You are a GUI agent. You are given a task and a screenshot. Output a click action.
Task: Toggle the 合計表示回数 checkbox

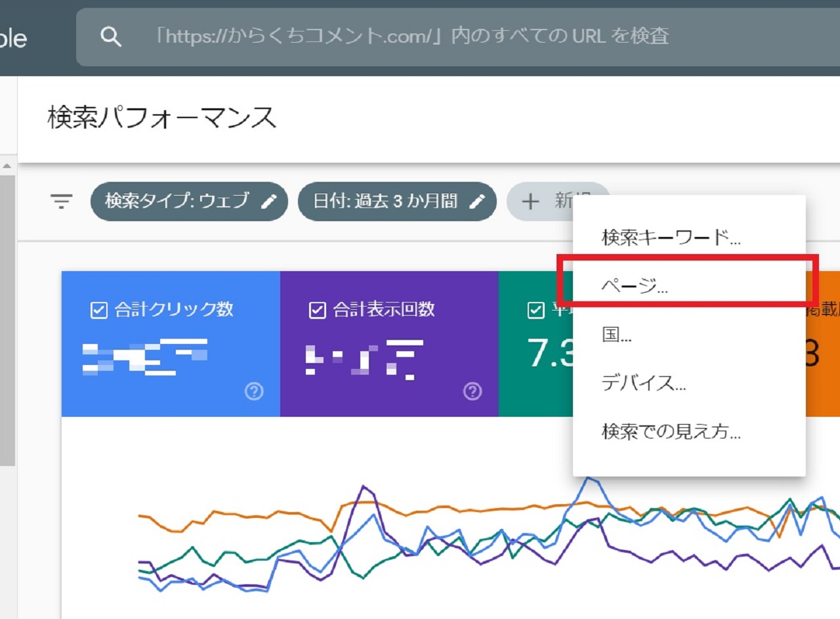(317, 310)
